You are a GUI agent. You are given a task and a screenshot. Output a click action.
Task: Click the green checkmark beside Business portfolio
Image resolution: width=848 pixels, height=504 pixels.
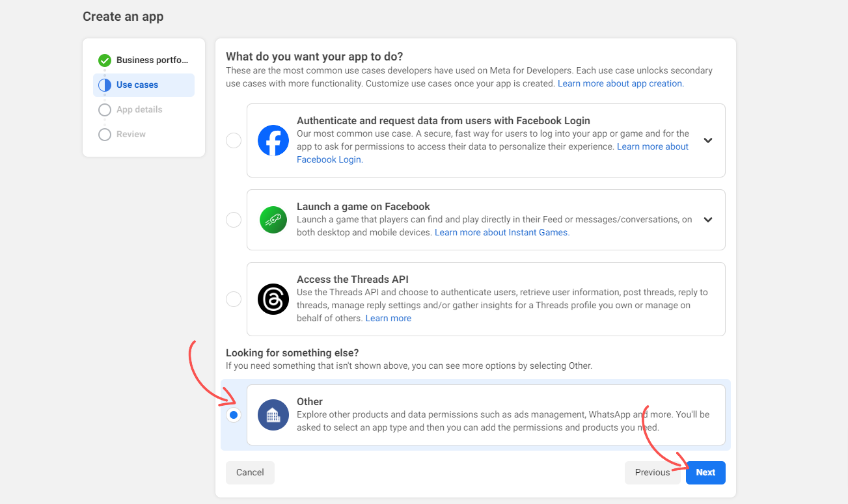click(x=105, y=60)
